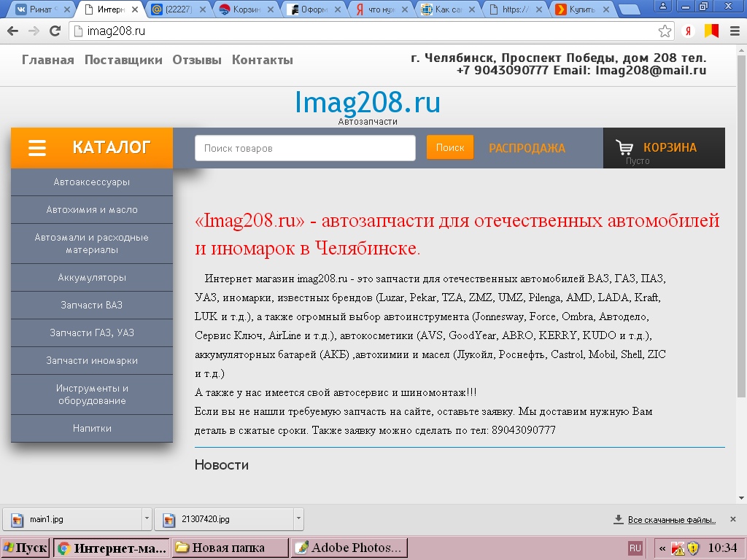Click the Kaspersky tray icon

point(678,548)
